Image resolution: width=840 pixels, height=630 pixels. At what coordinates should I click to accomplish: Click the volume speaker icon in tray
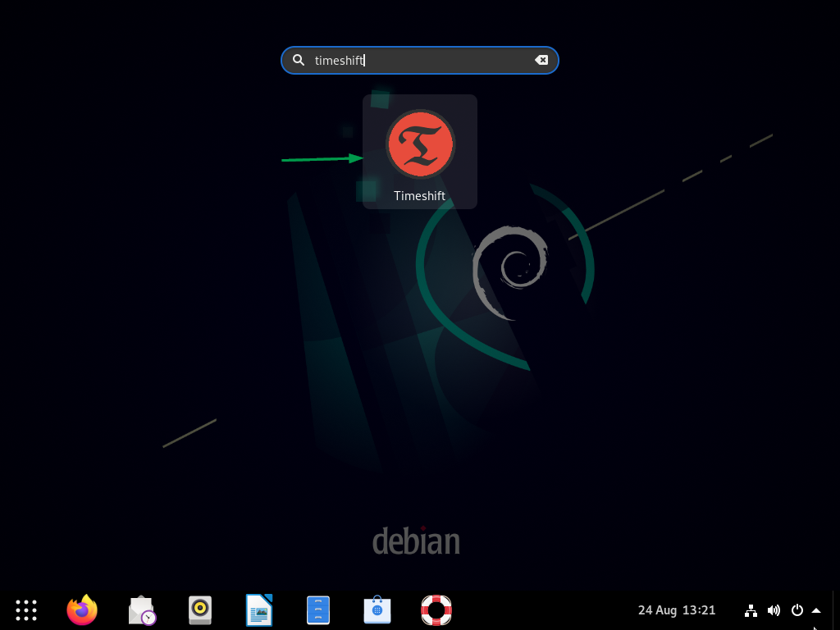click(774, 610)
